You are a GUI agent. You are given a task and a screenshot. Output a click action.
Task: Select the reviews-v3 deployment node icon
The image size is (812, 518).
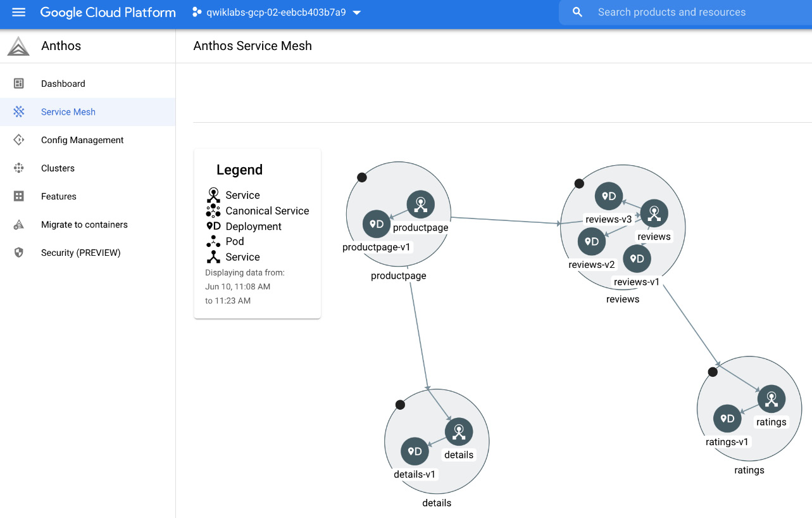coord(609,196)
